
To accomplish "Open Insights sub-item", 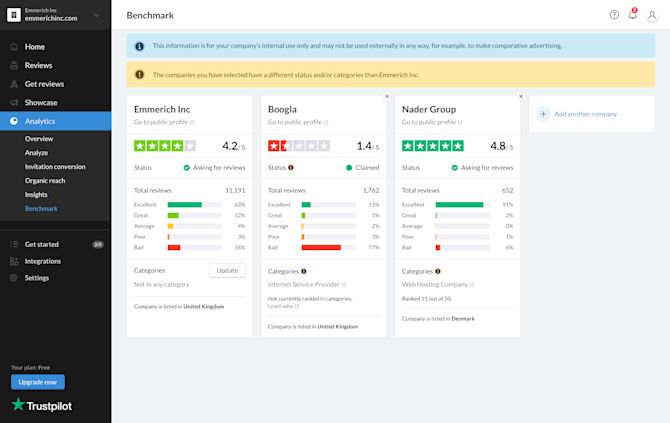I will [36, 195].
